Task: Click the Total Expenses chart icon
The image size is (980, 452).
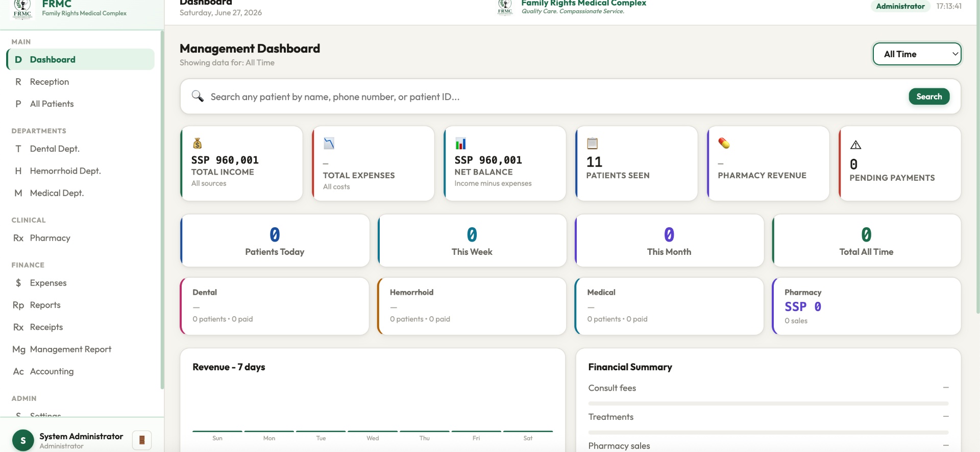Action: pos(329,143)
